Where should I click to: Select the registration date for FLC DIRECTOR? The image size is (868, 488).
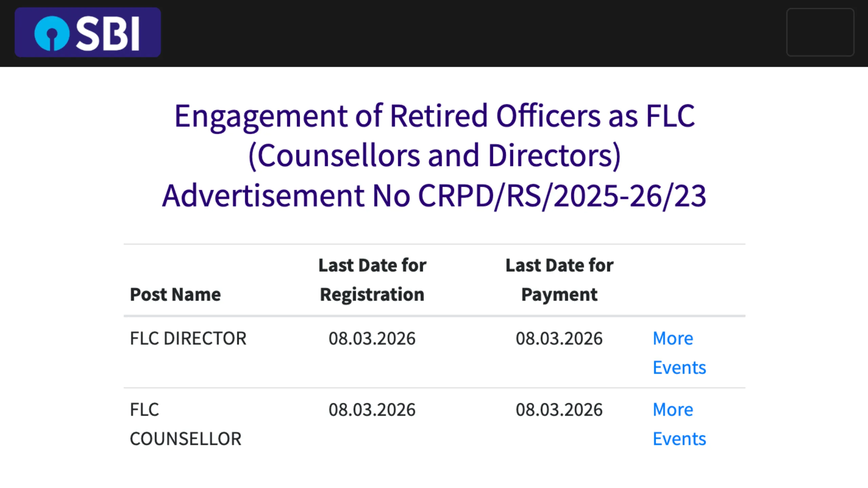click(x=372, y=338)
